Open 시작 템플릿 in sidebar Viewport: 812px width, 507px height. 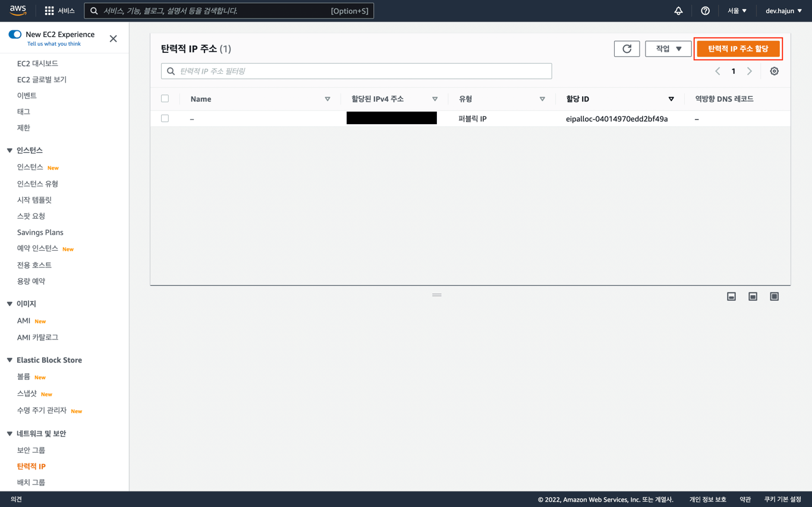[34, 200]
